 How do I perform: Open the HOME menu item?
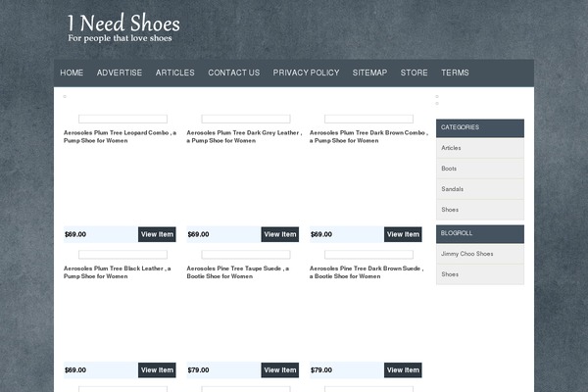tap(72, 73)
